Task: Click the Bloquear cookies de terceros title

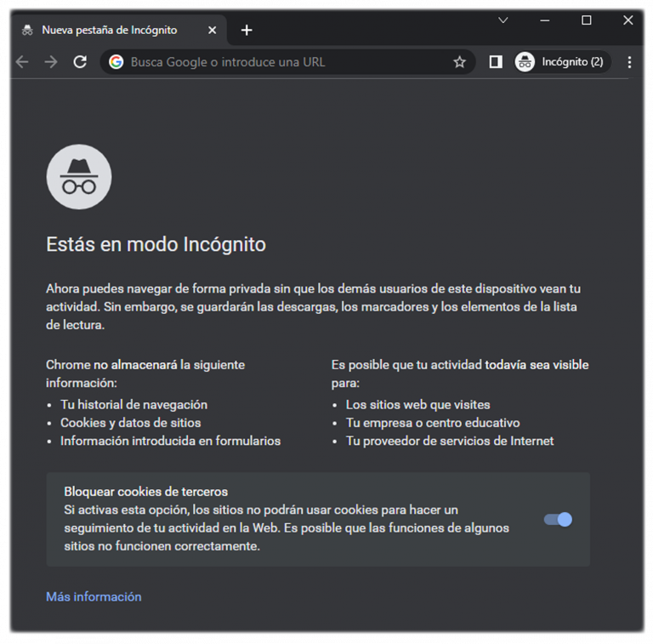Action: click(x=145, y=492)
